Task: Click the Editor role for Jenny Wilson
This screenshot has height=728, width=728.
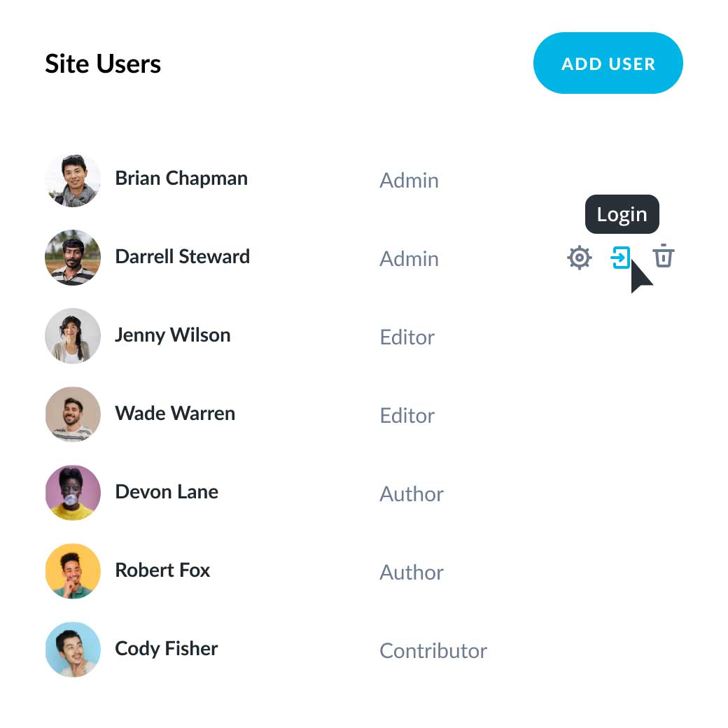Action: tap(407, 337)
